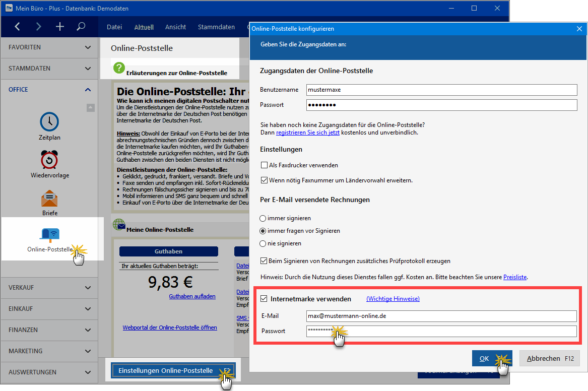Open Briefe envelope icon
Viewport: 588px width, 391px height.
(x=49, y=199)
